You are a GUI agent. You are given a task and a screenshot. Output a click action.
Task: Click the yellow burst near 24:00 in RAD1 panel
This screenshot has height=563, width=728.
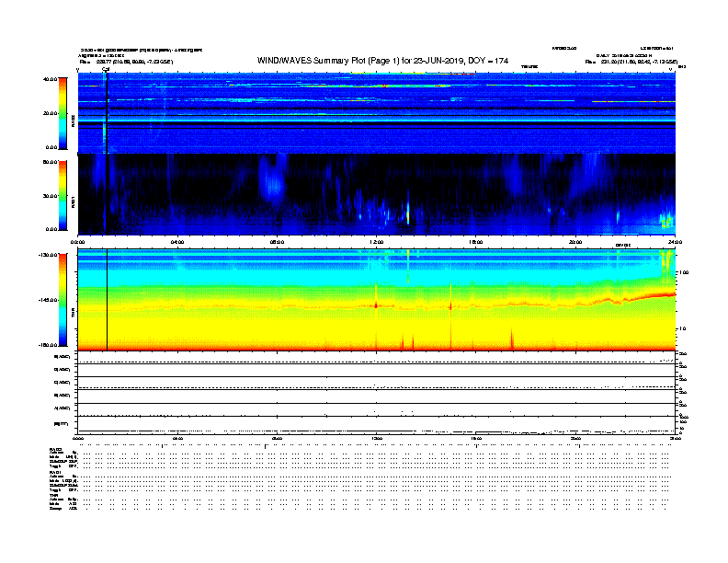[x=666, y=221]
